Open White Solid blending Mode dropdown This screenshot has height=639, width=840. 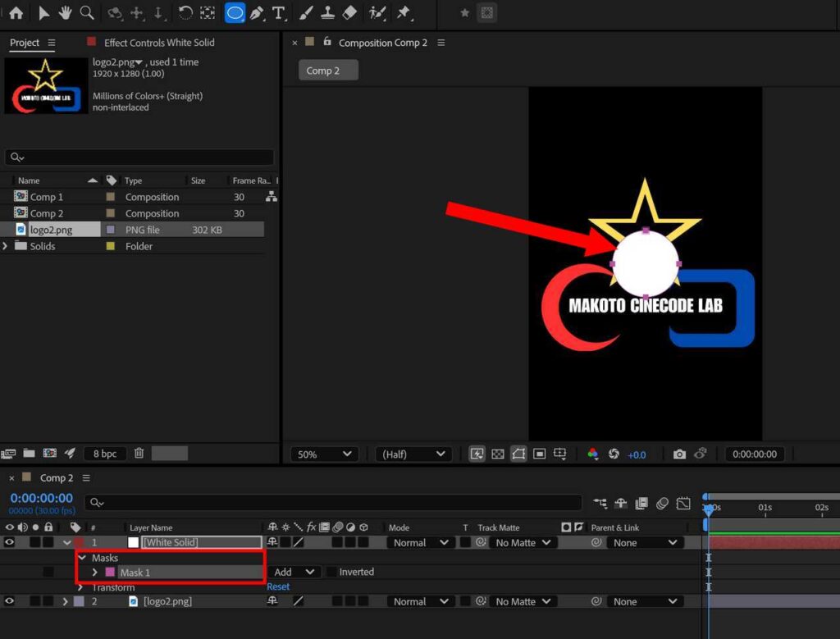click(x=421, y=542)
